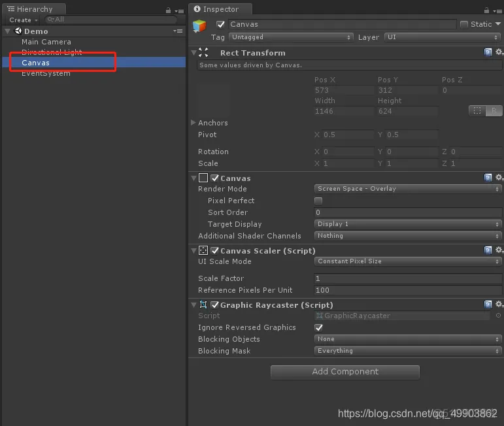Click the Canvas Scaler script icon
The height and width of the screenshot is (426, 504).
(x=203, y=250)
